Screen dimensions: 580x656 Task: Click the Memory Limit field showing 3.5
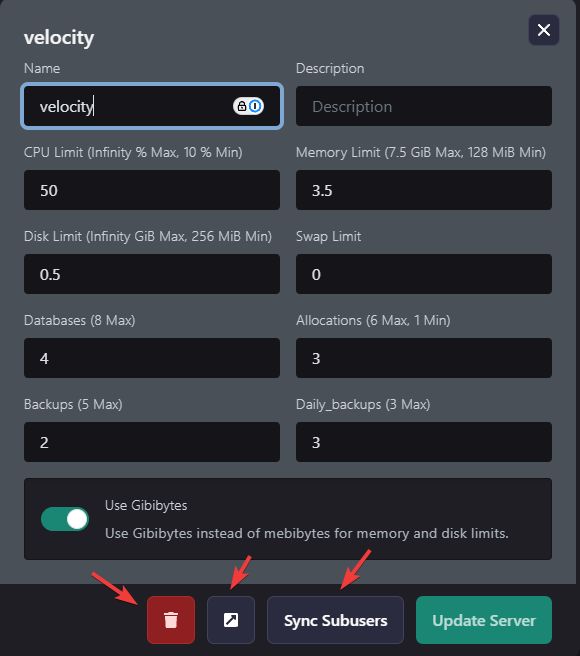(x=423, y=190)
